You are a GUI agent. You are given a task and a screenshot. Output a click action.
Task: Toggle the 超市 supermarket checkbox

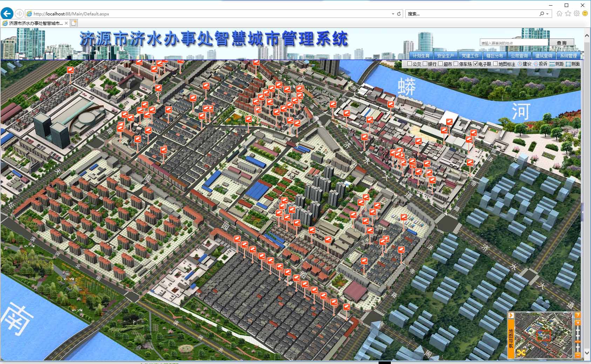tap(440, 64)
